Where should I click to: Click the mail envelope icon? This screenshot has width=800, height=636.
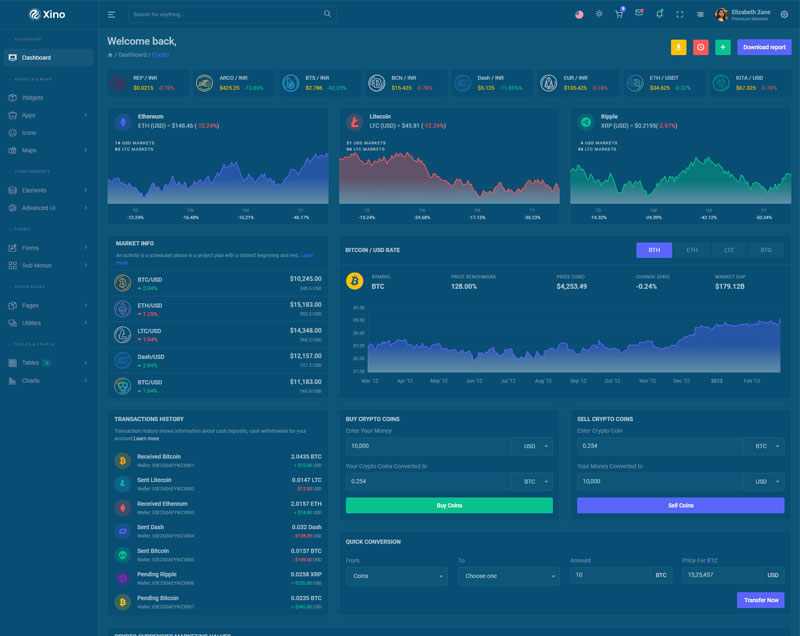[639, 14]
